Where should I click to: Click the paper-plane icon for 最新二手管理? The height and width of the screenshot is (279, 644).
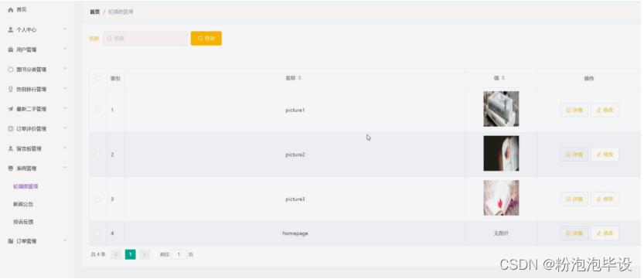(11, 109)
